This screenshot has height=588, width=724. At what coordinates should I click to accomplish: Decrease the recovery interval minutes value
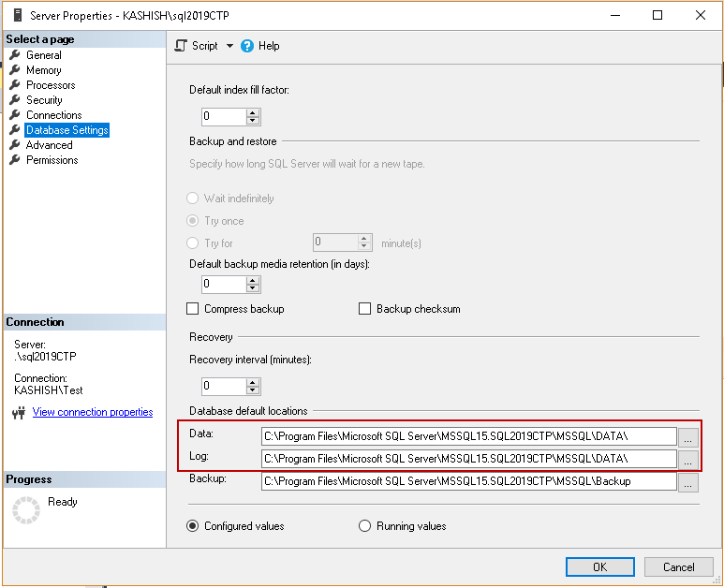pyautogui.click(x=253, y=390)
